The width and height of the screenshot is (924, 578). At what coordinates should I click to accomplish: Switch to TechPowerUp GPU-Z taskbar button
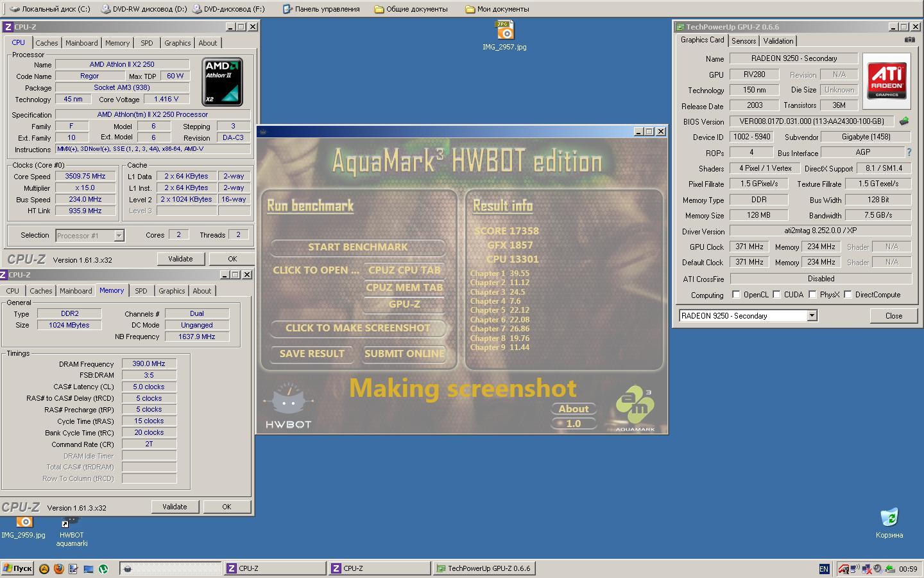(484, 568)
